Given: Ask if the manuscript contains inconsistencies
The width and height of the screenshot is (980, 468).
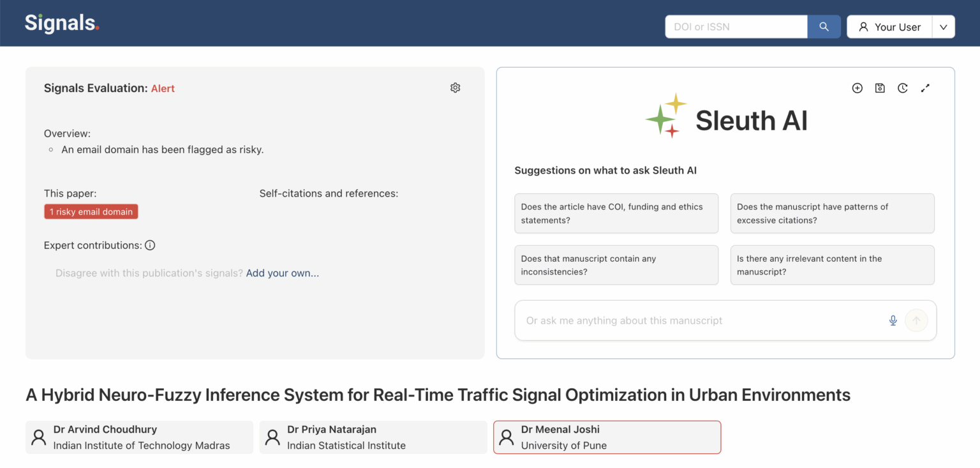Looking at the screenshot, I should coord(616,265).
